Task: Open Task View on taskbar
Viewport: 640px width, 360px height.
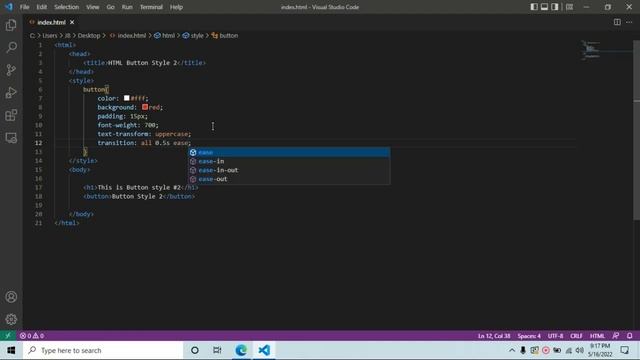Action: 217,350
